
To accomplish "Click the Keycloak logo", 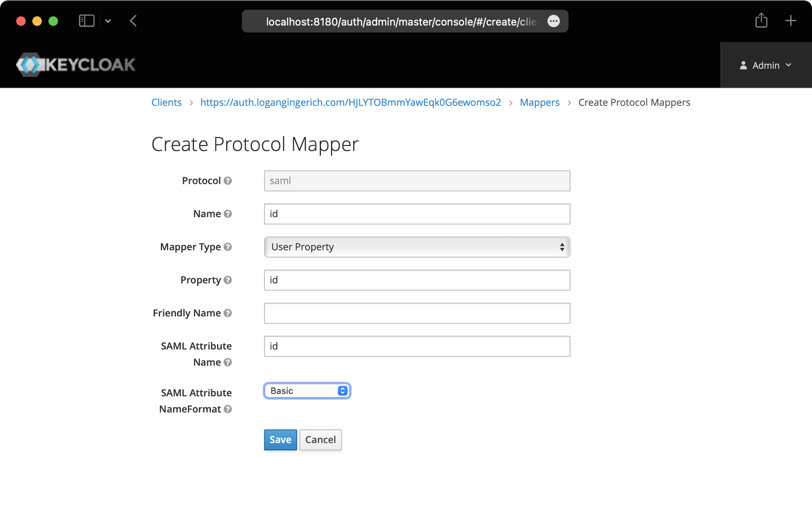I will pos(76,65).
